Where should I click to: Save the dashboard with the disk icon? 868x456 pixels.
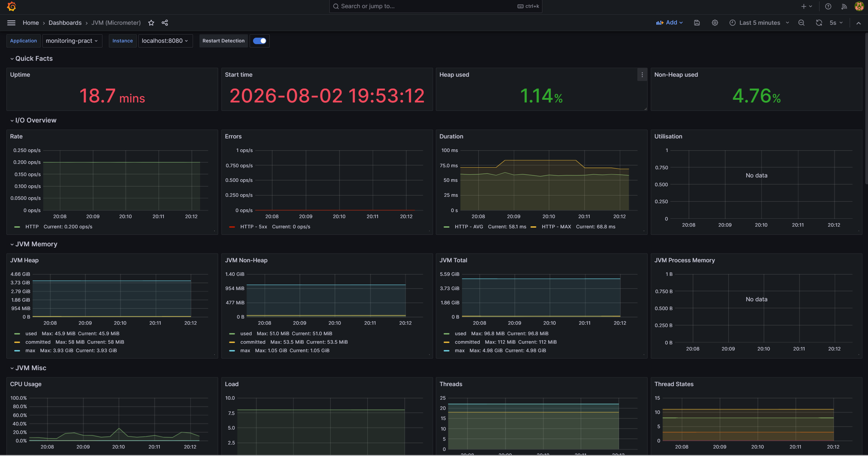click(x=697, y=23)
